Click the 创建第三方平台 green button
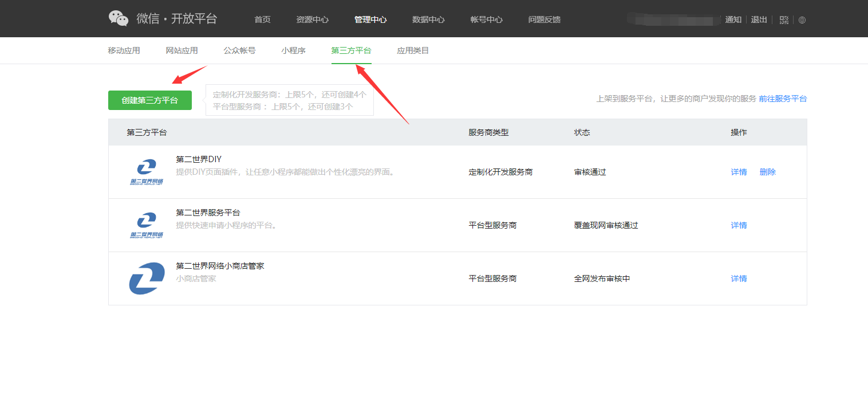Viewport: 868px width, 420px height. (150, 100)
